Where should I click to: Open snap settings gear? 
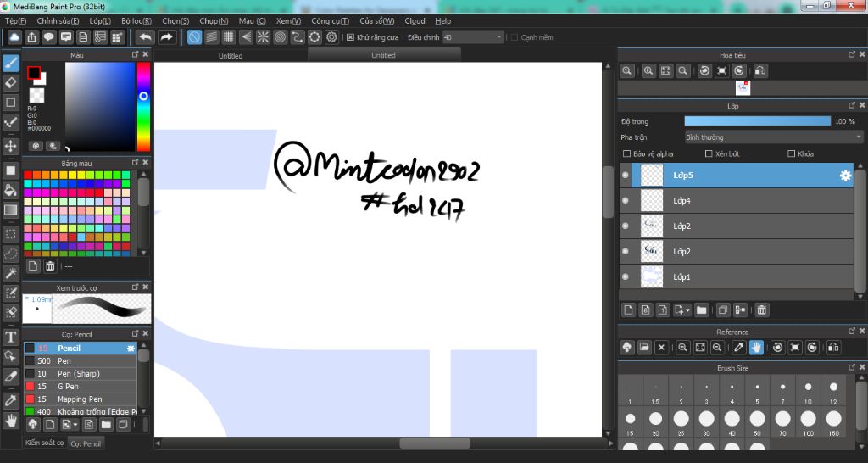click(331, 37)
